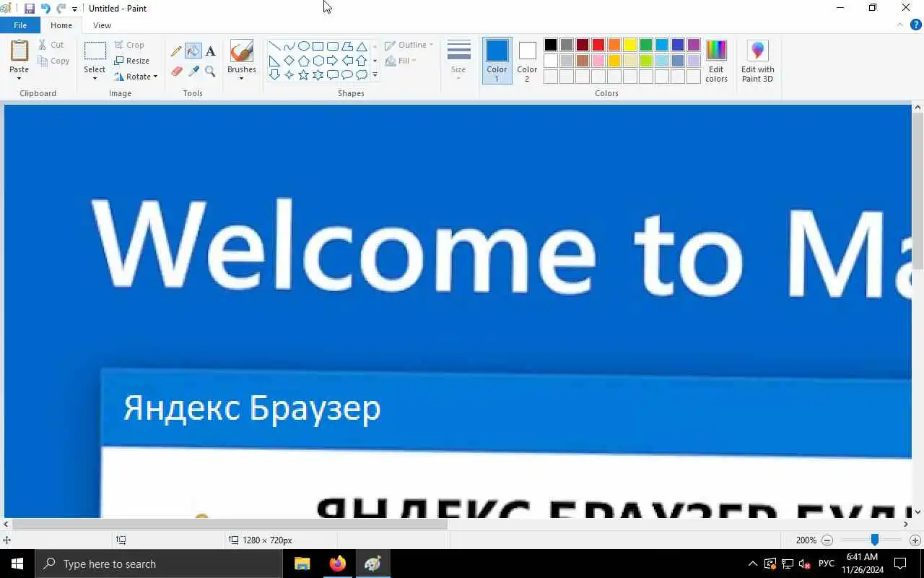This screenshot has height=578, width=924.
Task: Open Edit colors dialog
Action: click(x=716, y=61)
